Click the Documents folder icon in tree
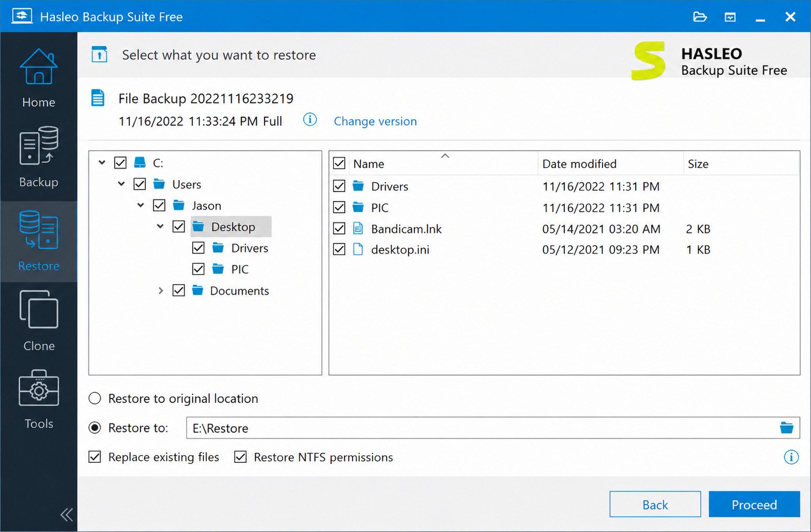The image size is (811, 532). click(x=198, y=290)
